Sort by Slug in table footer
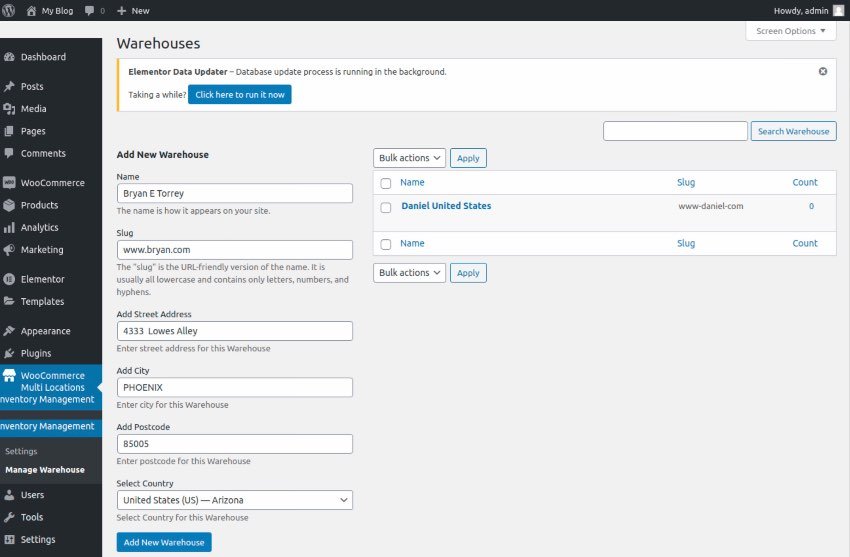The width and height of the screenshot is (850, 557). [686, 243]
